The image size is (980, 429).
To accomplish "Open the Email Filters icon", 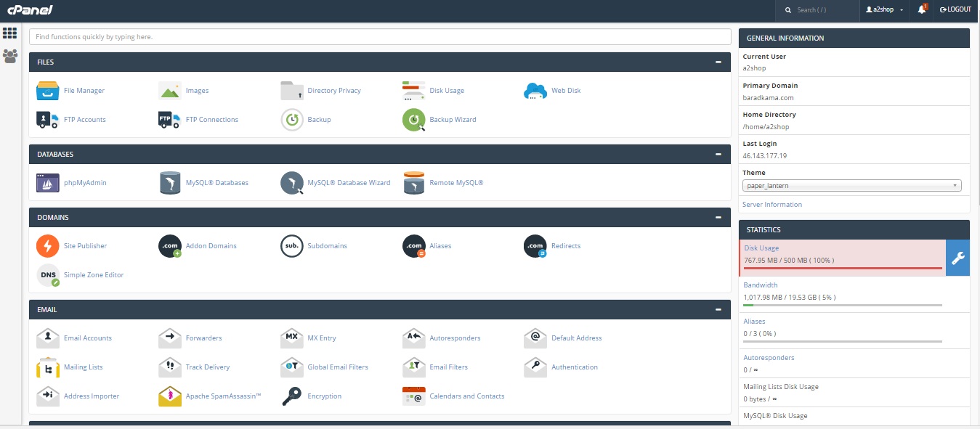I will [414, 367].
